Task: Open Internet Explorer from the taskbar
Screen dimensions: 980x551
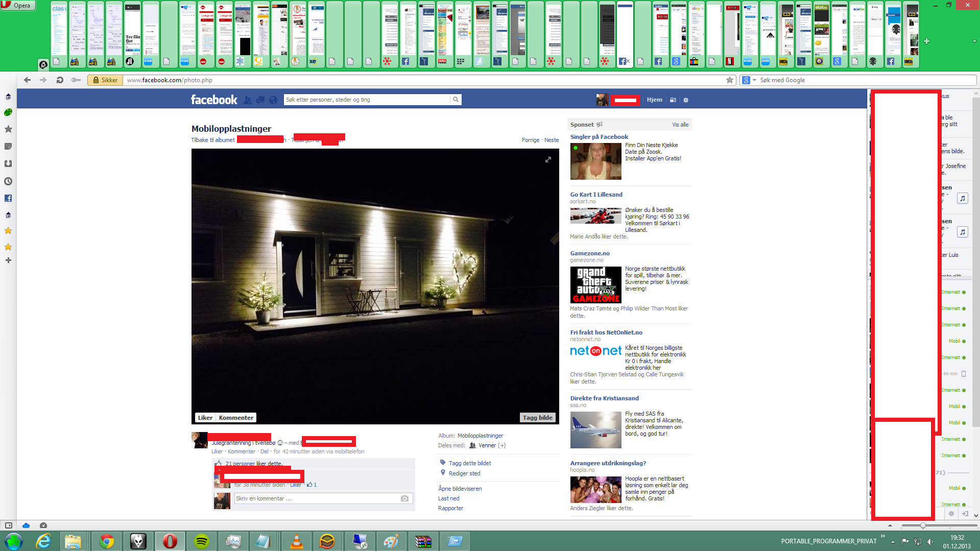Action: pyautogui.click(x=43, y=541)
